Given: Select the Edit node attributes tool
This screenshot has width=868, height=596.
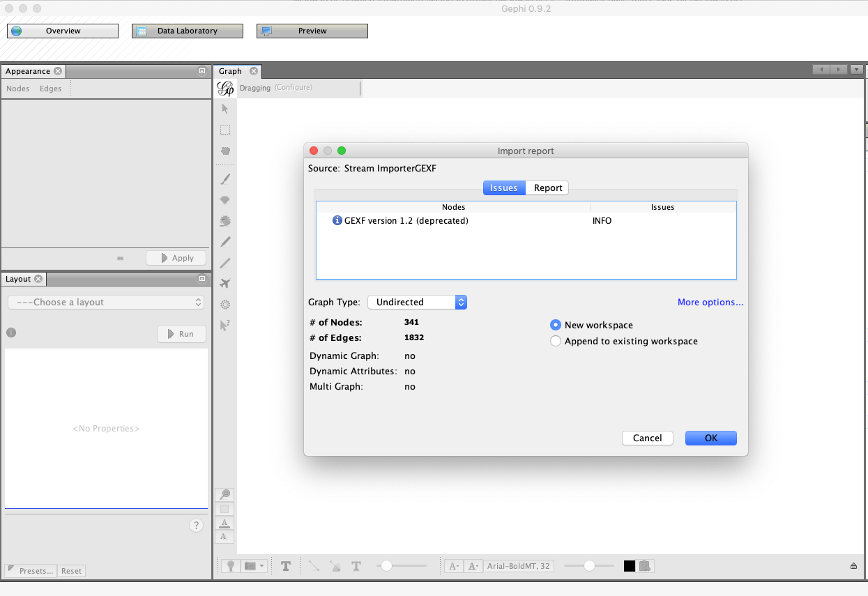Looking at the screenshot, I should tap(225, 326).
